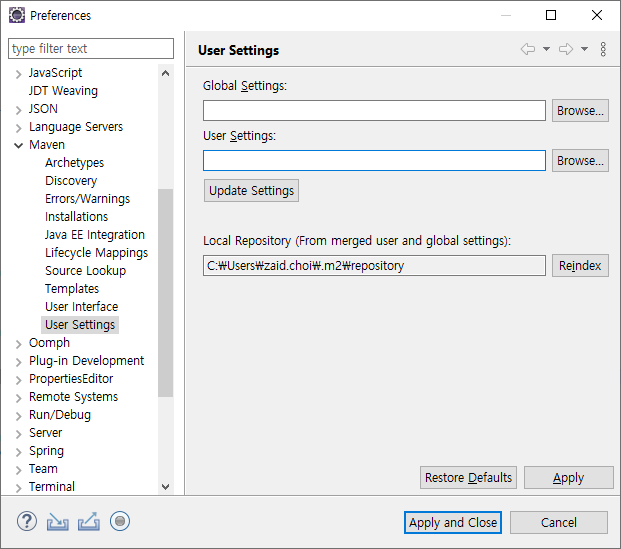
Task: Click the Maven tree label
Action: point(47,145)
